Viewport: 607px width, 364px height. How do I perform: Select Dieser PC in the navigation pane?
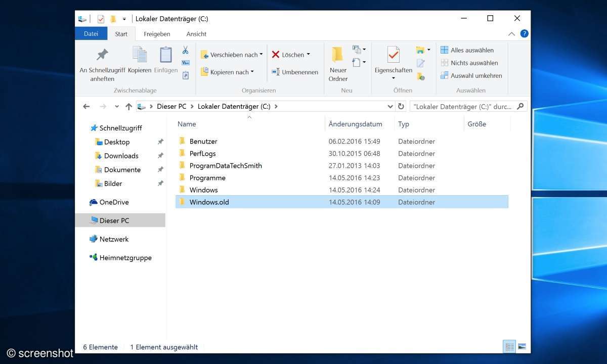120,220
